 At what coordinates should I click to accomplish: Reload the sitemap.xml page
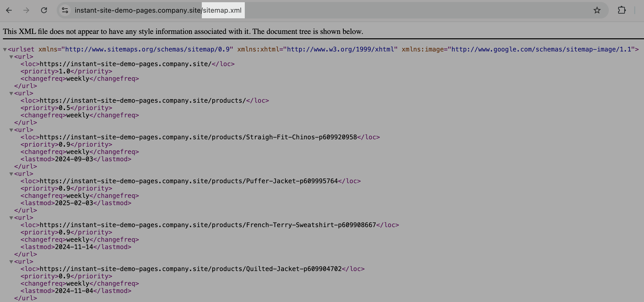[x=44, y=10]
